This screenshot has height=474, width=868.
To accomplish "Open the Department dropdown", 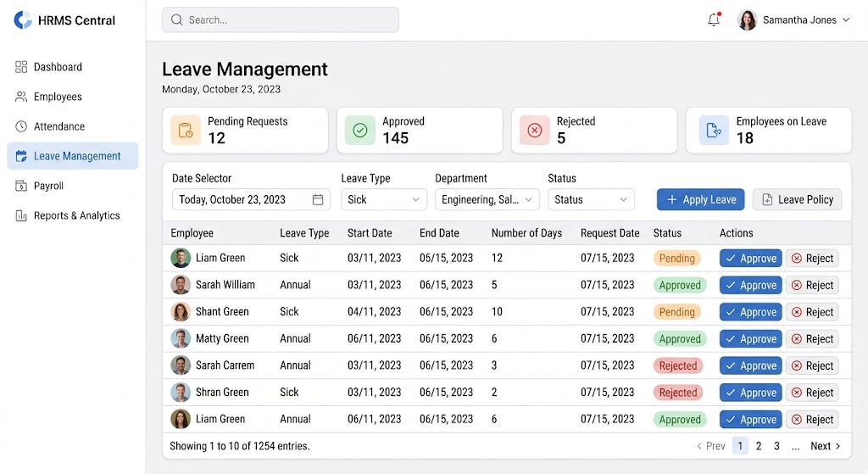I will click(x=487, y=200).
